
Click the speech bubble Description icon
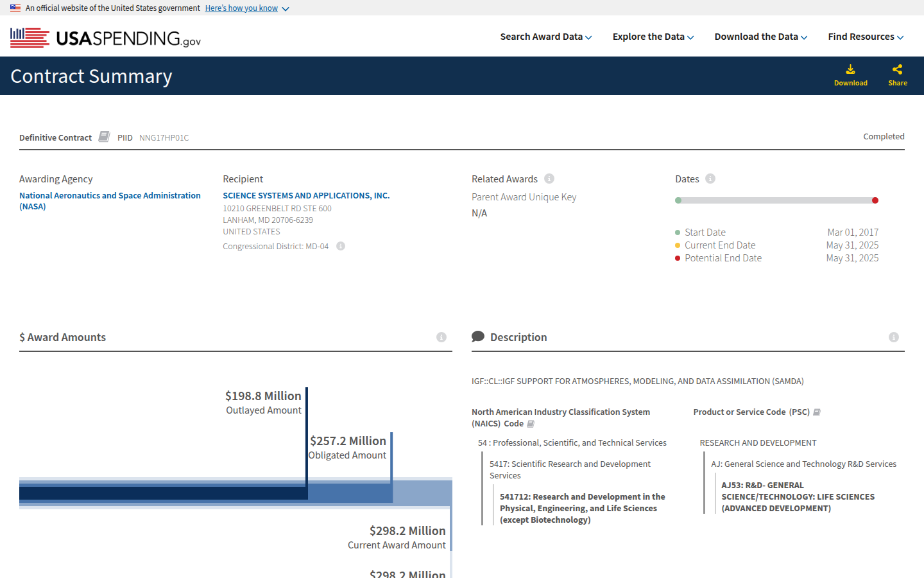pos(478,337)
